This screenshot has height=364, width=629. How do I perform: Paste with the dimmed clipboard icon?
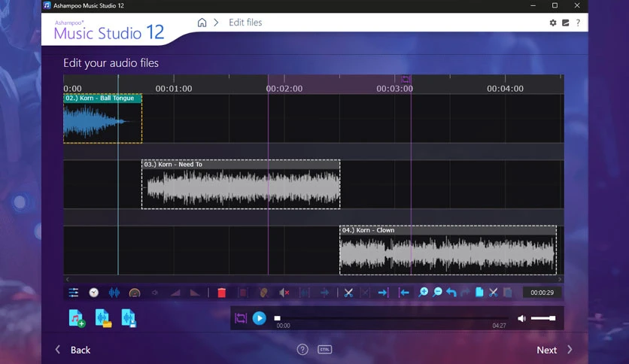pos(507,293)
